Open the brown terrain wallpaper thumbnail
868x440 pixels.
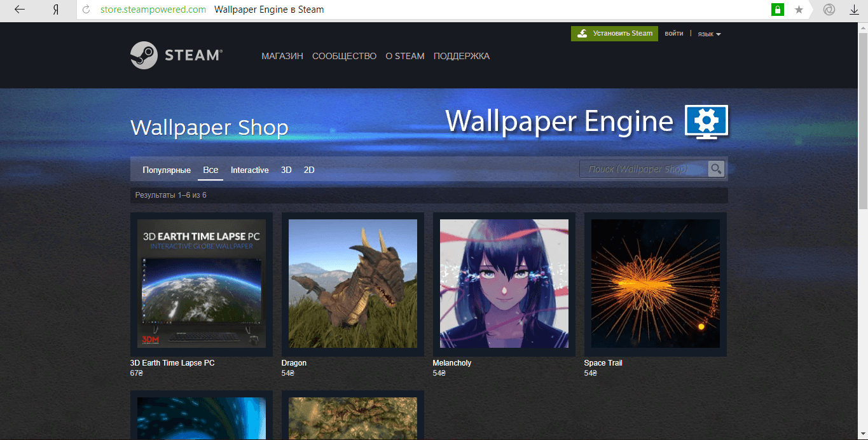pos(353,415)
